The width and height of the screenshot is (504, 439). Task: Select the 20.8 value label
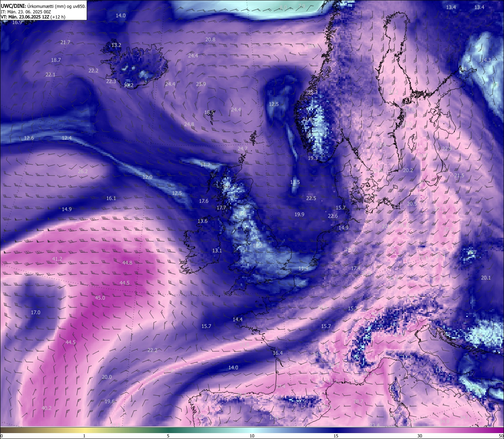tap(211, 39)
